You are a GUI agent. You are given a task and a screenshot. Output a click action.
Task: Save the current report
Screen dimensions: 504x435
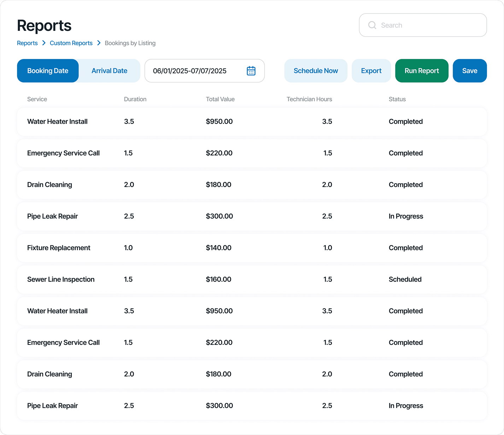coord(470,71)
